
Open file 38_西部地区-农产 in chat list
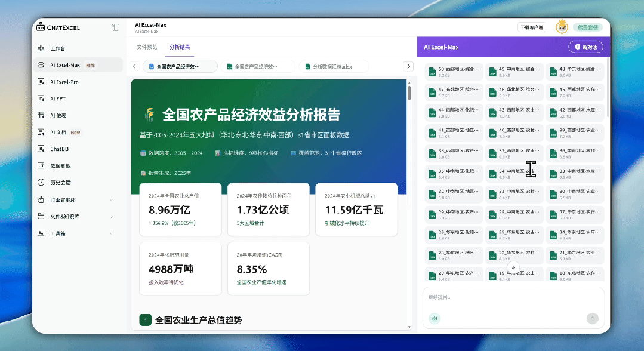454,153
